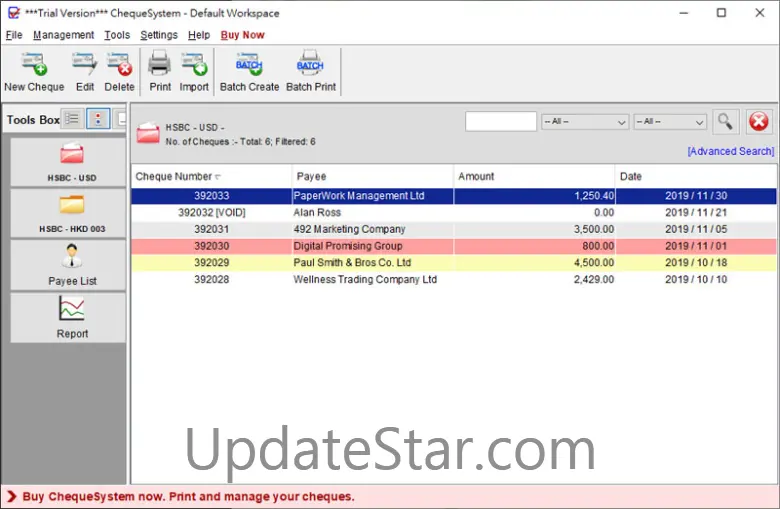Click the Buy Now menu item
The height and width of the screenshot is (509, 780).
pos(242,35)
